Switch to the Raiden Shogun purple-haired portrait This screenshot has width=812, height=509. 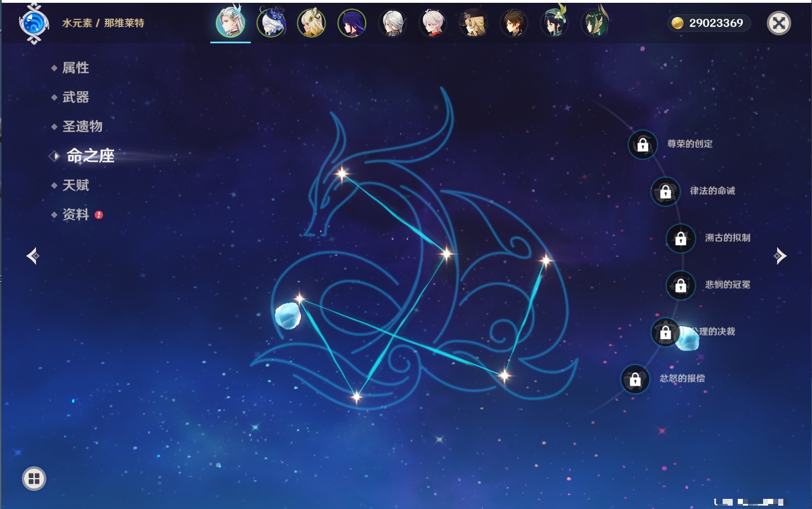[x=352, y=24]
